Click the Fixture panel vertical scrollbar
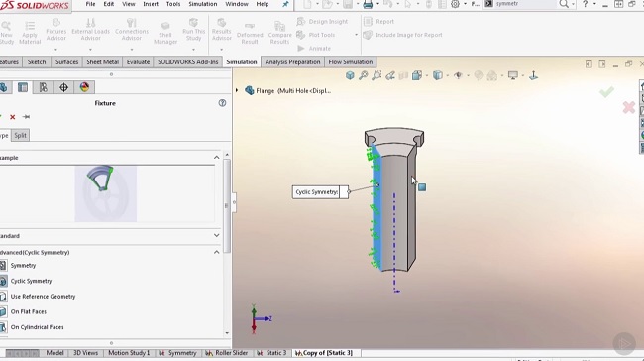 point(226,205)
